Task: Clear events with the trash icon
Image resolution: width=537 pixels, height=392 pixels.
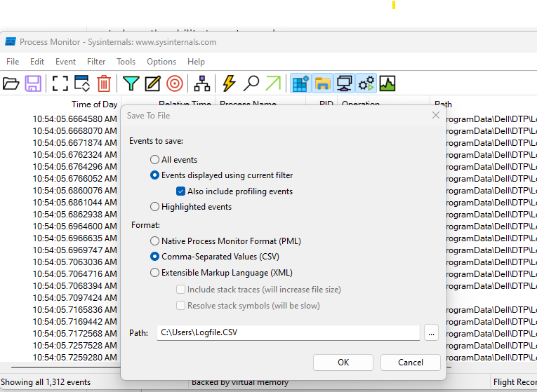Action: [x=104, y=83]
